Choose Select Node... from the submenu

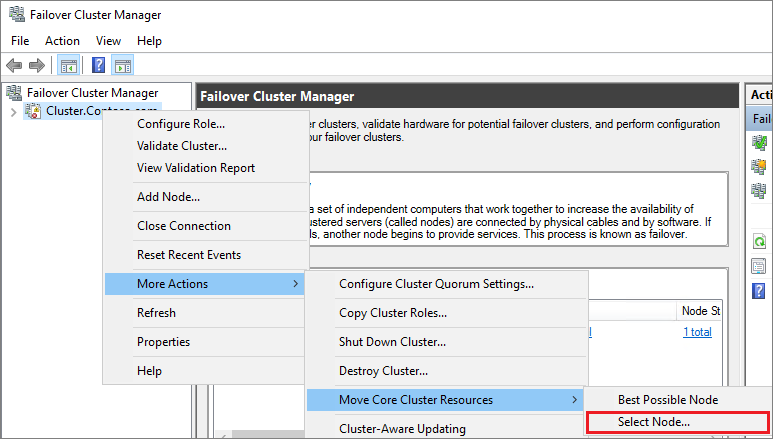[653, 422]
